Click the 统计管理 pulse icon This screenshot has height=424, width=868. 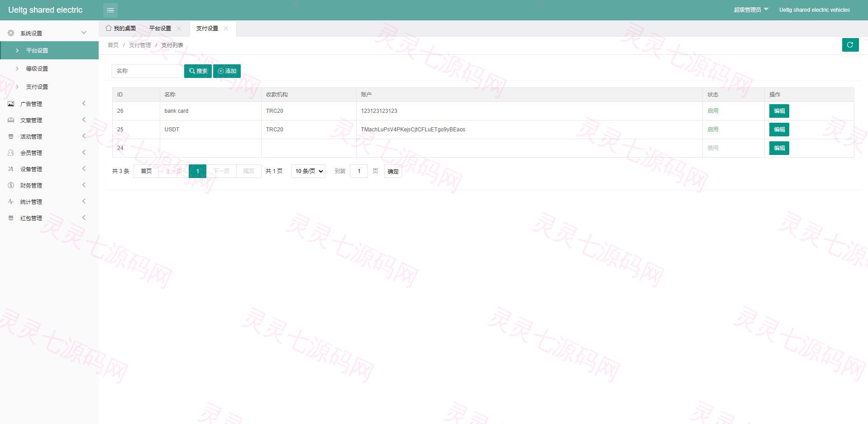click(11, 202)
